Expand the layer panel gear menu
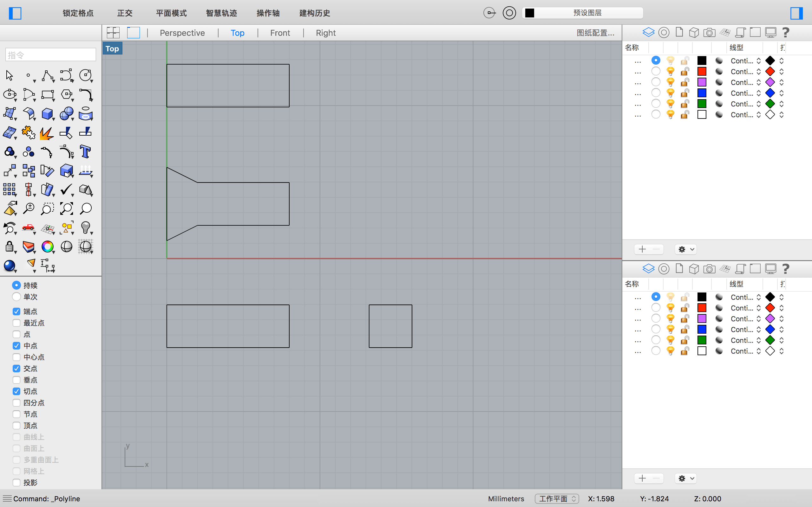 click(x=685, y=249)
